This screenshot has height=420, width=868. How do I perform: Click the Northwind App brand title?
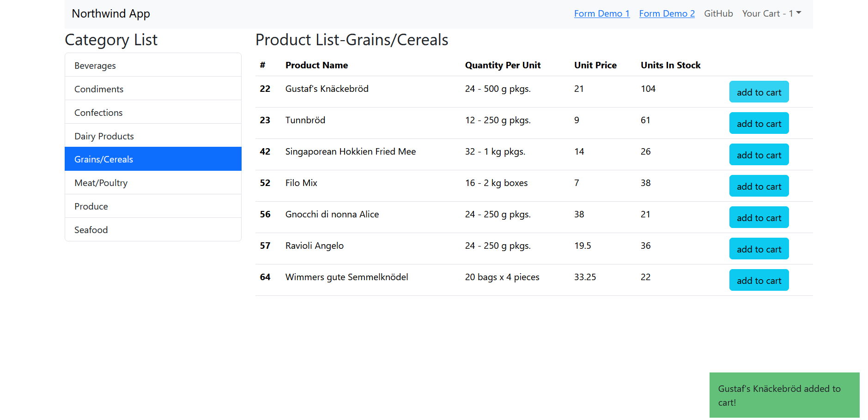pos(110,13)
